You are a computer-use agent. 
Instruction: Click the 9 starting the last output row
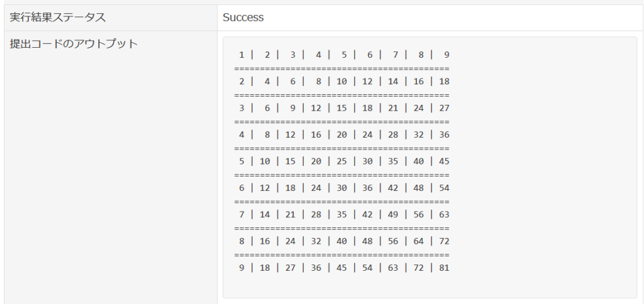(241, 268)
